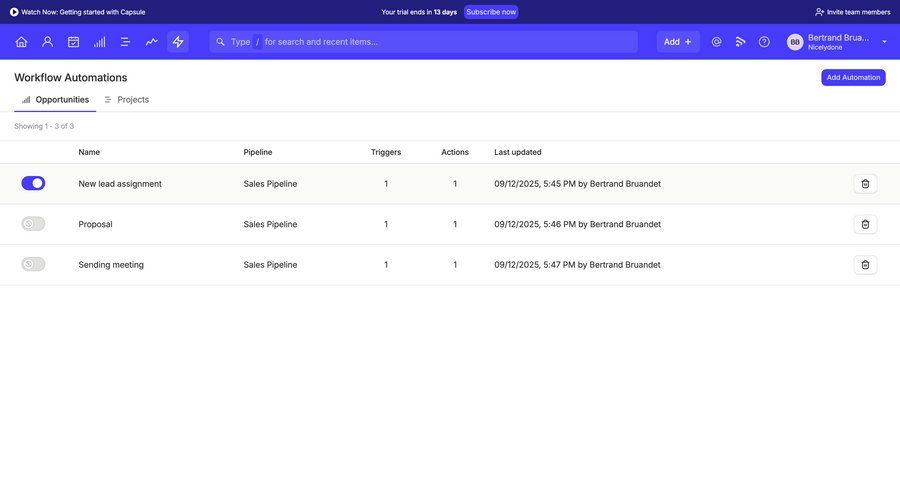This screenshot has width=900, height=484.
Task: Open the Sales pipeline bar-chart icon
Action: pyautogui.click(x=99, y=42)
